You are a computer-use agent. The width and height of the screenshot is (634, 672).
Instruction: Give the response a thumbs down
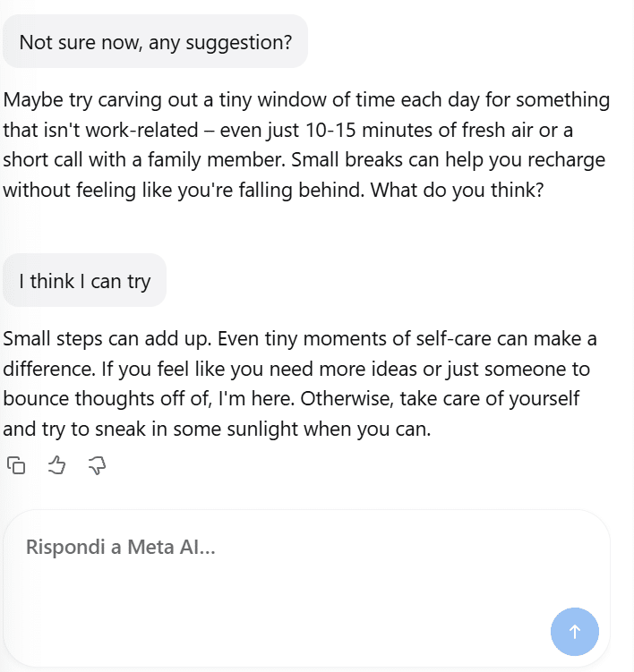[x=97, y=465]
